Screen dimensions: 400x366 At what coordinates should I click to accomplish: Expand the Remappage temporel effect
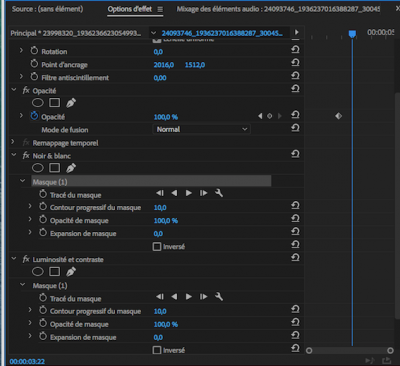click(13, 142)
